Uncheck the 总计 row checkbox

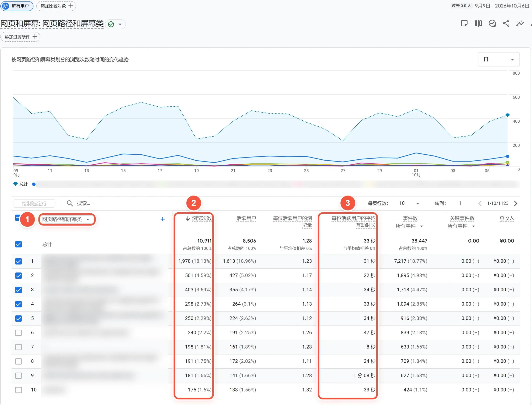pos(18,244)
